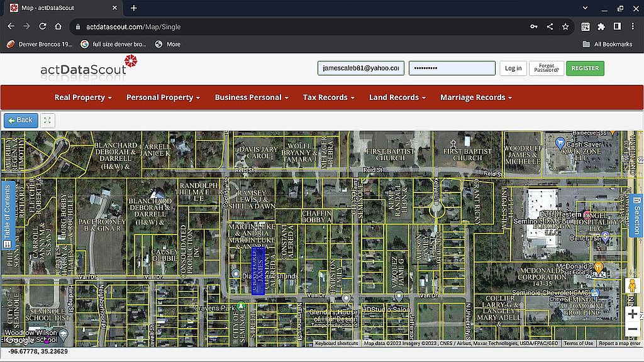644x362 pixels.
Task: Expand the Table of Contents panel
Action: click(7, 214)
